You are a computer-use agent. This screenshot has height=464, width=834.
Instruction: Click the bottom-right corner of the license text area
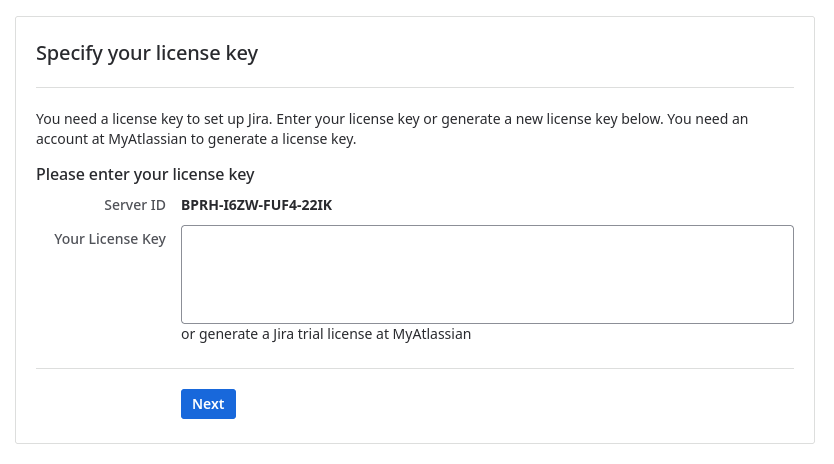[789, 319]
